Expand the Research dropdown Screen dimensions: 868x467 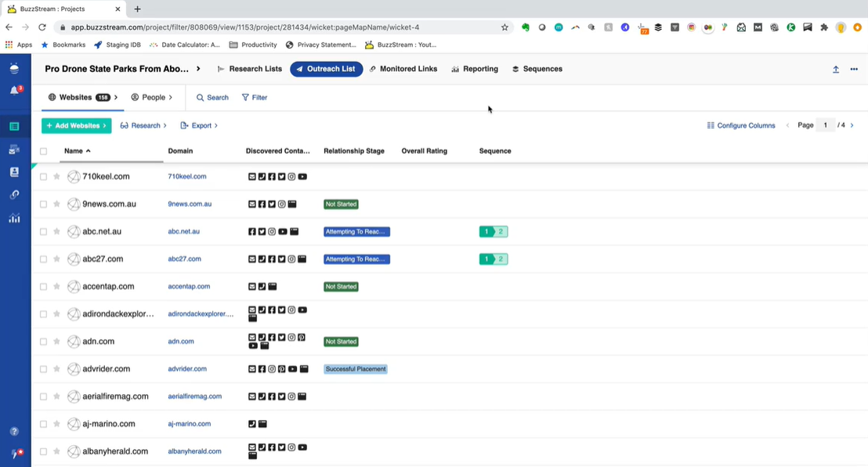pyautogui.click(x=143, y=125)
